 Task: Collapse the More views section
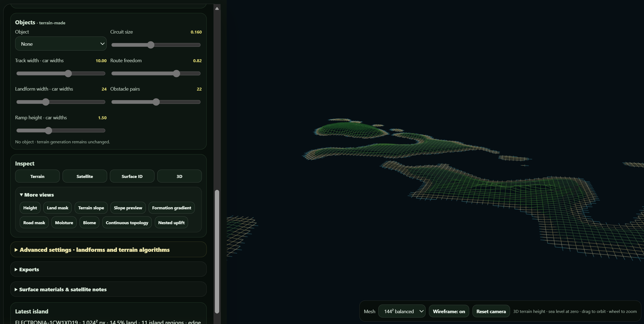[x=37, y=195]
